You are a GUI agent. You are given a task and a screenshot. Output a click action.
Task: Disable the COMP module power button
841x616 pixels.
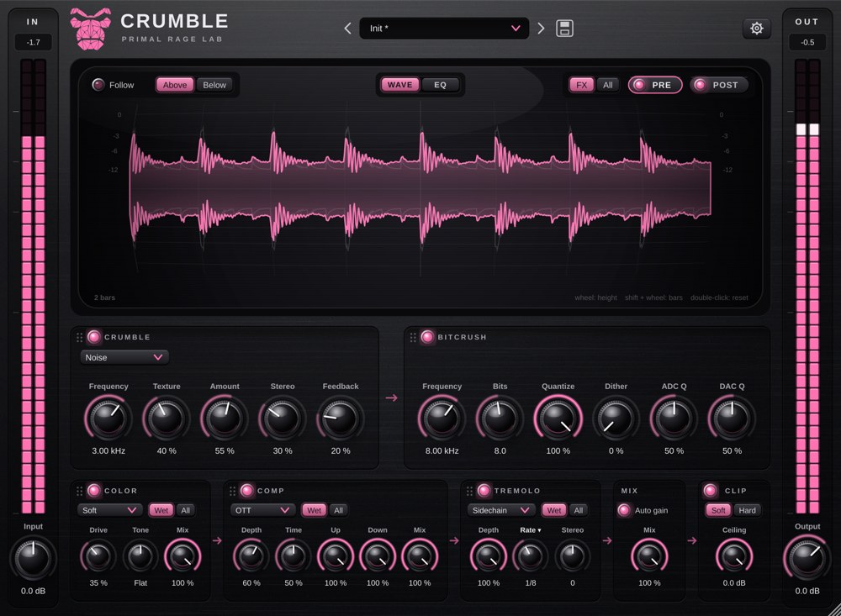coord(246,490)
